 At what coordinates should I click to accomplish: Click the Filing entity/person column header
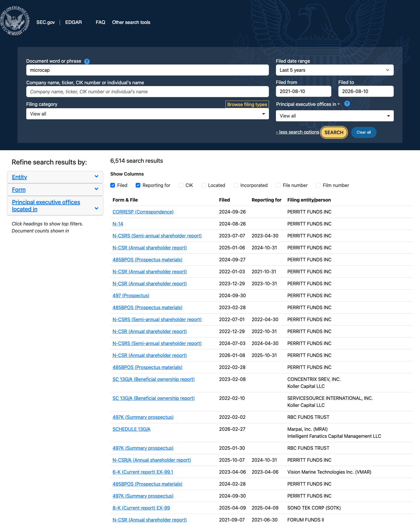(309, 200)
